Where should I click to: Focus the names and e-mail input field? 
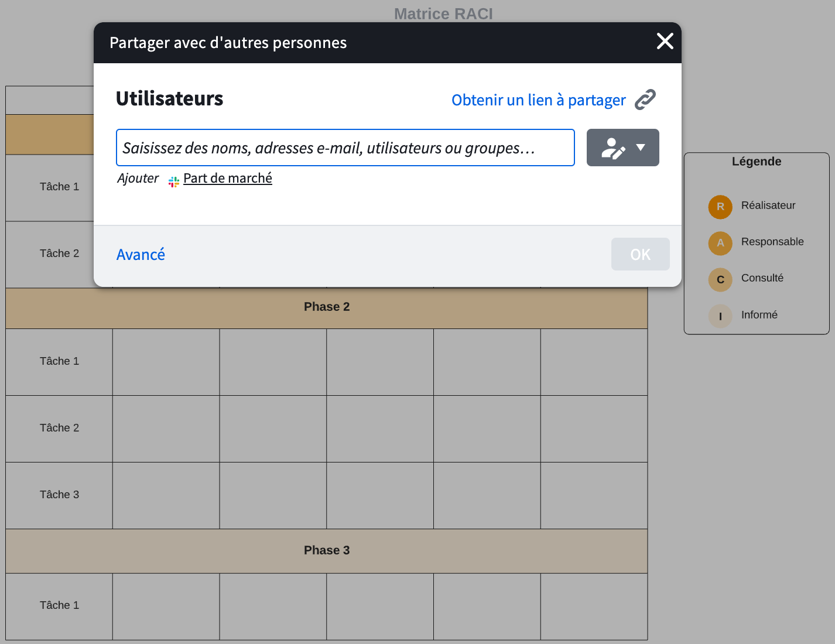[345, 148]
